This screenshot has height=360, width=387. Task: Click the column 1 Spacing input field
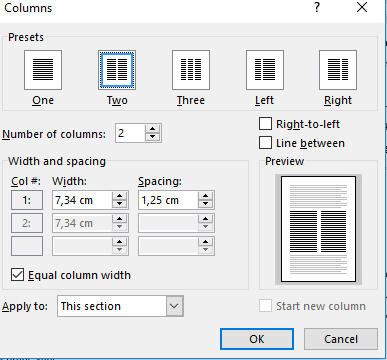[168, 200]
